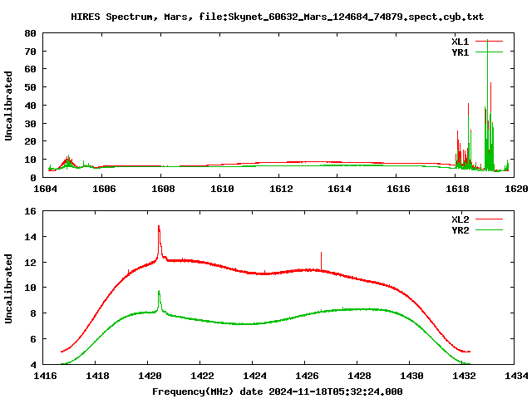Click the red XL1 legend line sample
The height and width of the screenshot is (399, 532).
[x=489, y=42]
